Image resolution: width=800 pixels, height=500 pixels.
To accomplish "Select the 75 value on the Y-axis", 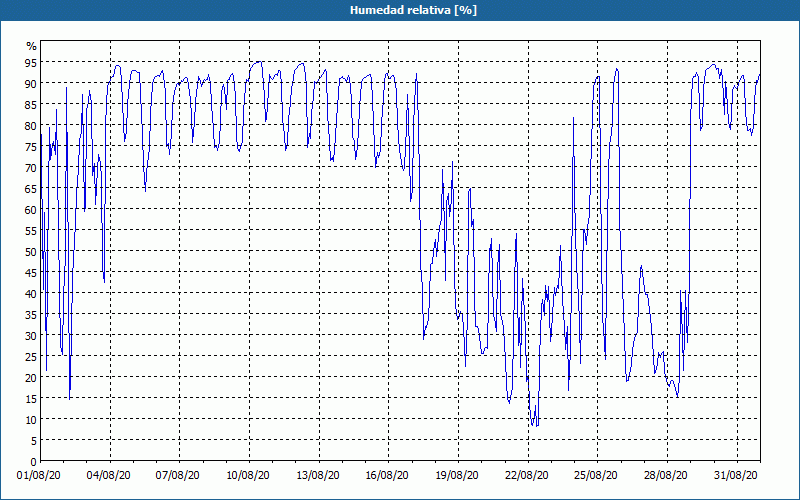I will 31,146.
